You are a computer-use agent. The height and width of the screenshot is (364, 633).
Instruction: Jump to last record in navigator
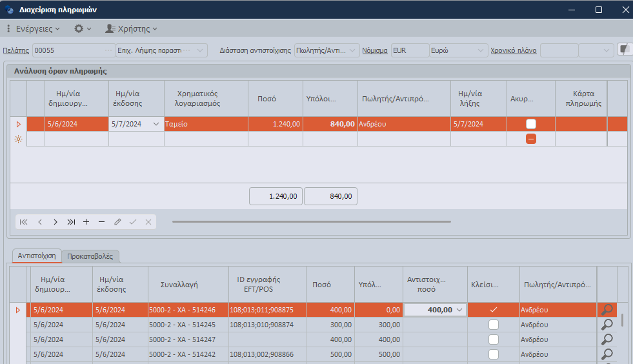pyautogui.click(x=71, y=222)
